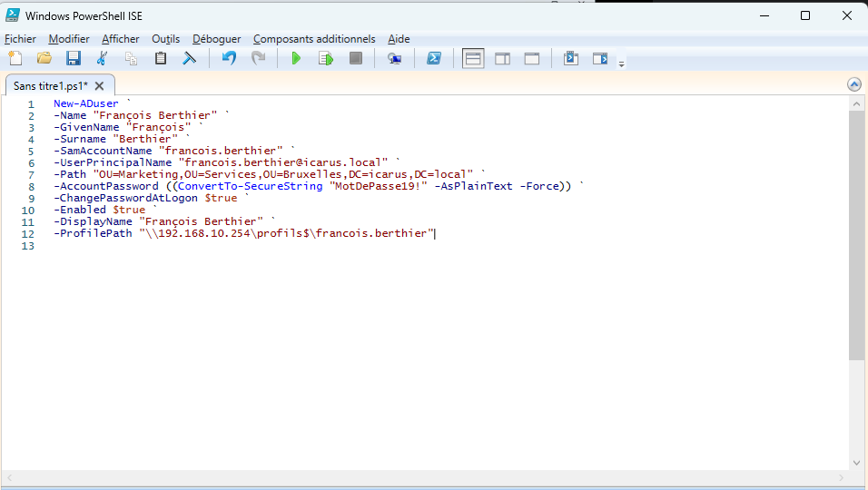Click "-Name" parameter on line 2
This screenshot has height=490, width=868.
pyautogui.click(x=70, y=115)
